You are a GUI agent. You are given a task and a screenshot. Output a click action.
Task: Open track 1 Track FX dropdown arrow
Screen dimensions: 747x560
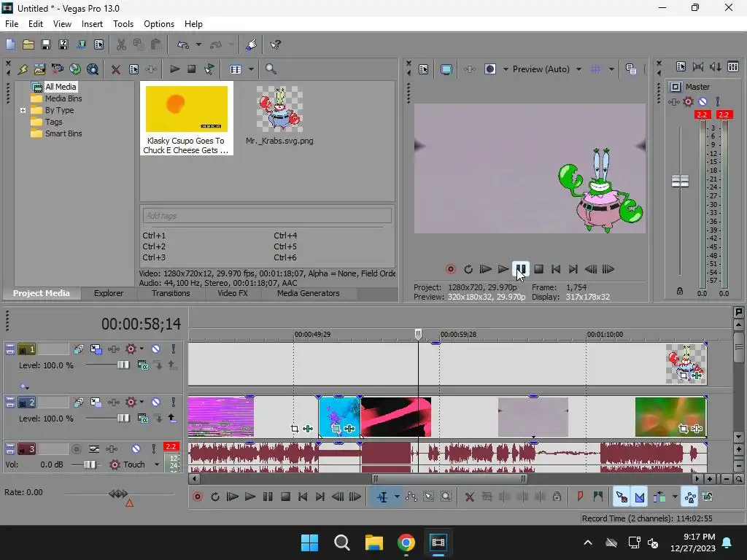click(142, 349)
